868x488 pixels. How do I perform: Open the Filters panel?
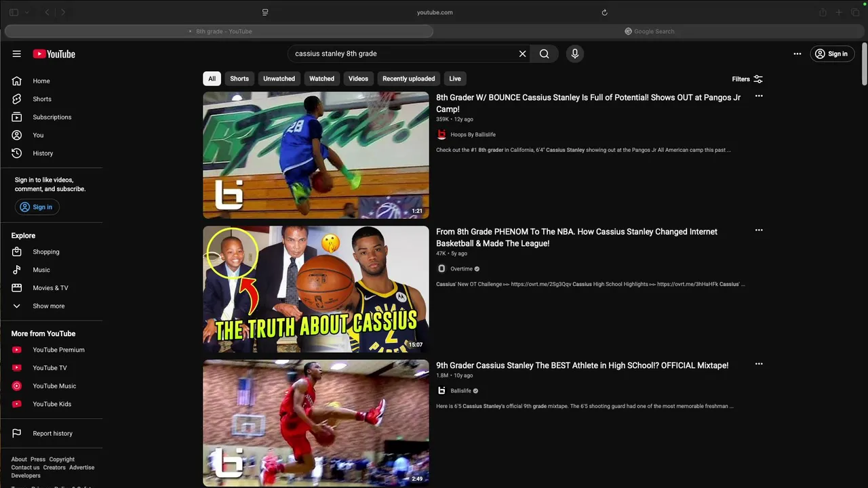[x=747, y=79]
